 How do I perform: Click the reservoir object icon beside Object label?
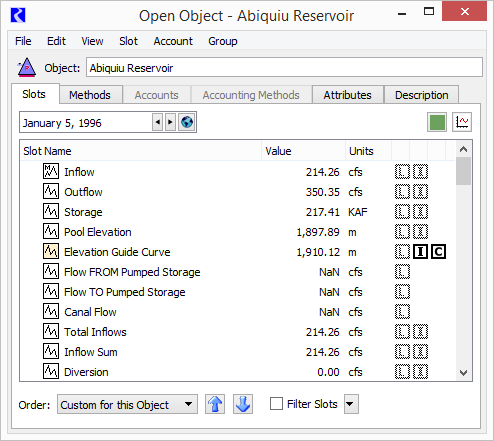(x=27, y=68)
